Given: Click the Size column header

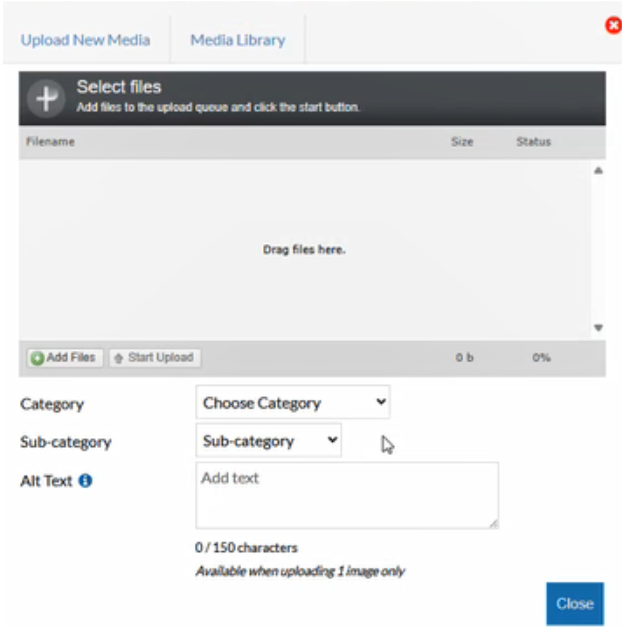Looking at the screenshot, I should coord(461,142).
